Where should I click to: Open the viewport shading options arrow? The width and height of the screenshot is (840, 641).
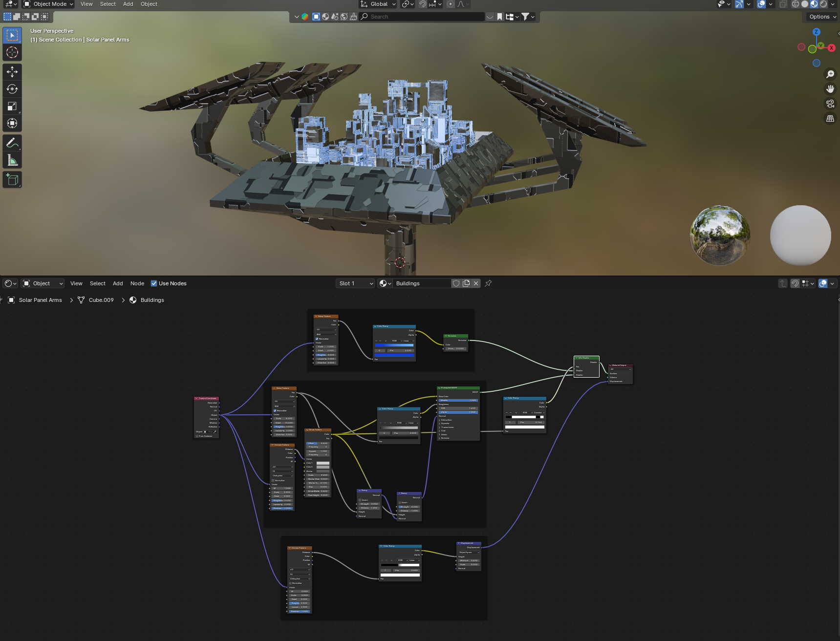point(833,4)
